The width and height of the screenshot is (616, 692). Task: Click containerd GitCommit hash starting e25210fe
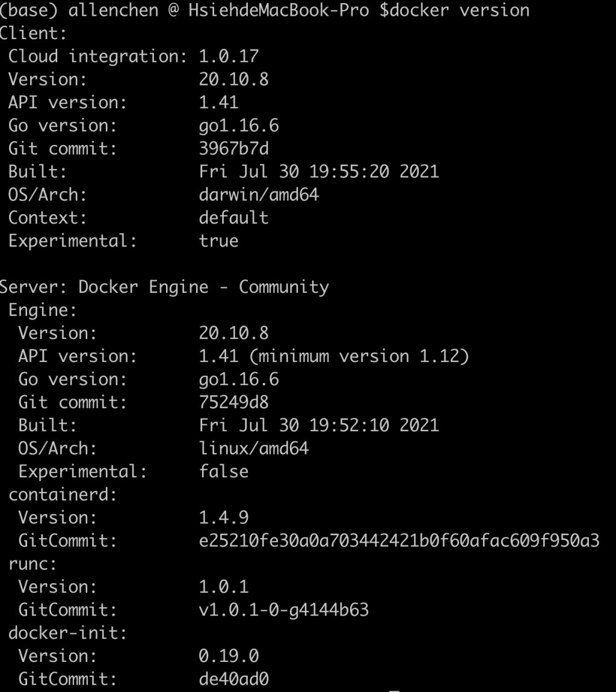(x=399, y=540)
